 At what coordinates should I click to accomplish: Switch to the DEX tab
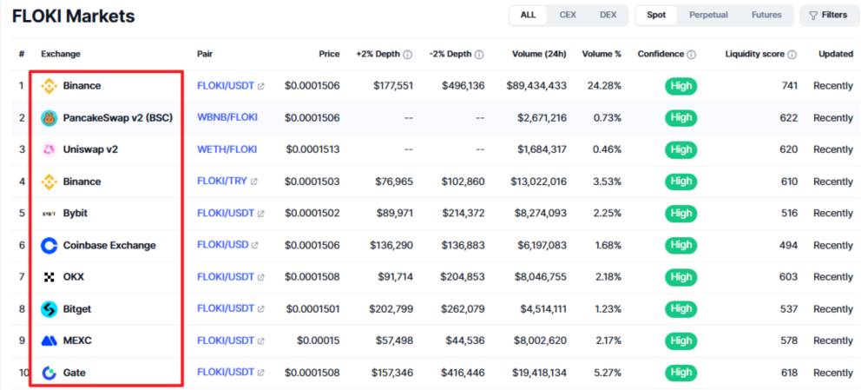coord(608,15)
